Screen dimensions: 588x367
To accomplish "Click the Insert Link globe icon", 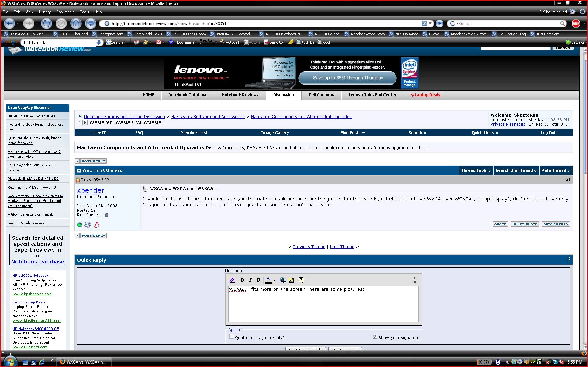I will (283, 280).
